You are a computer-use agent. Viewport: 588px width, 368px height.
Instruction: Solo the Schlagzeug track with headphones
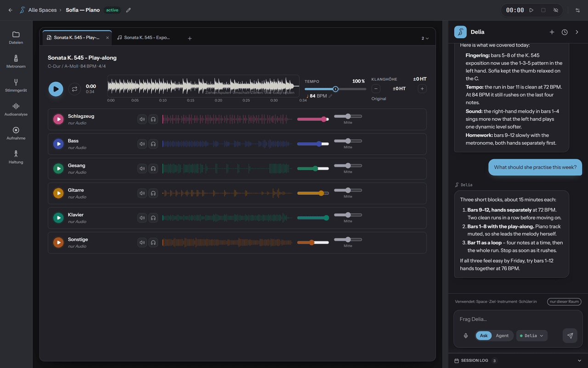point(153,119)
